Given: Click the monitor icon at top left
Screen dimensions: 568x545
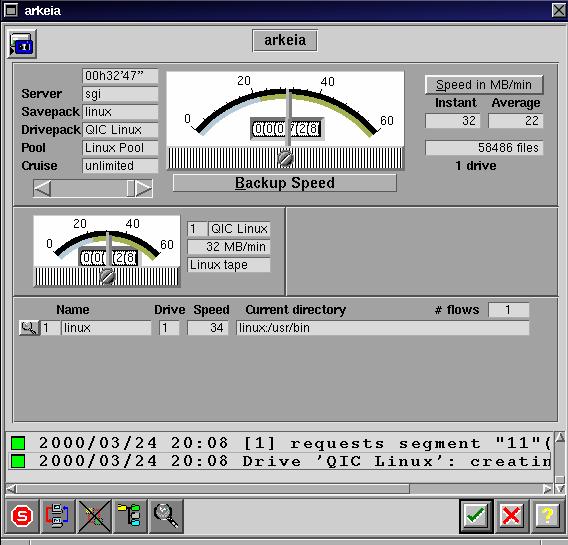Looking at the screenshot, I should pos(22,44).
